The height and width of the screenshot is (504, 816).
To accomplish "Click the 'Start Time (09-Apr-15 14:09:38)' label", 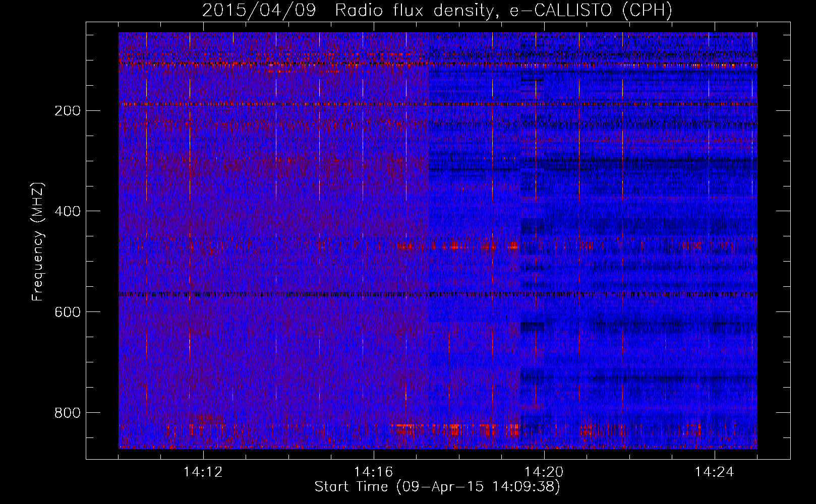I will [x=437, y=487].
